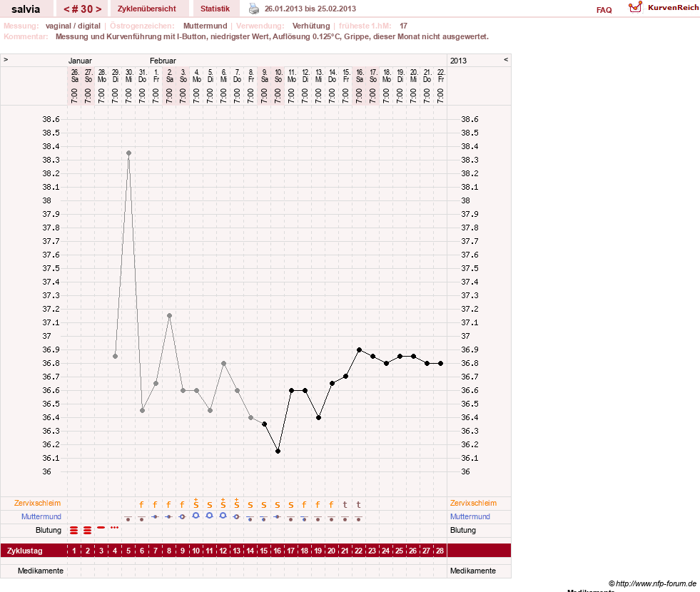Switch to the Statistik tab
This screenshot has height=592, width=700.
(215, 9)
